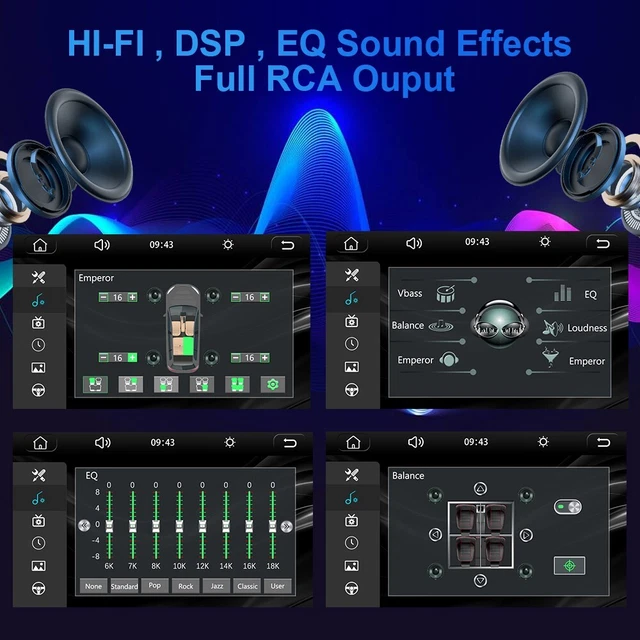The height and width of the screenshot is (640, 640).
Task: Reset balance using the green target button
Action: pos(569,566)
